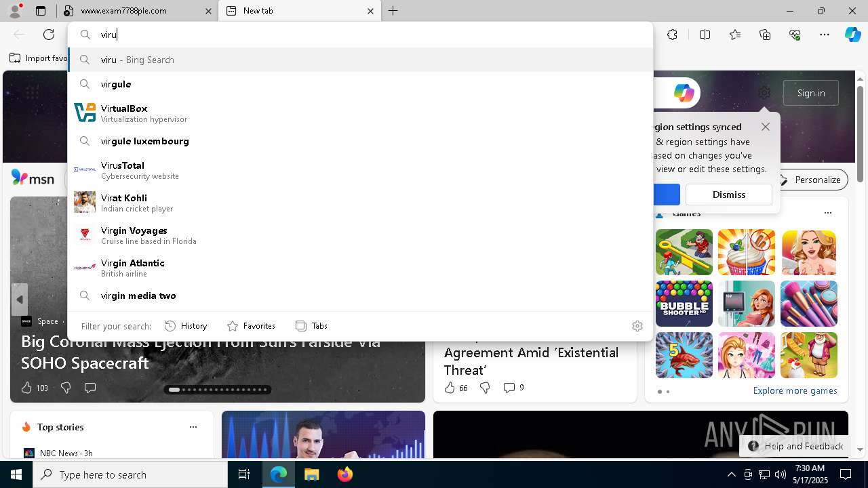Open notification center icon

[x=846, y=474]
